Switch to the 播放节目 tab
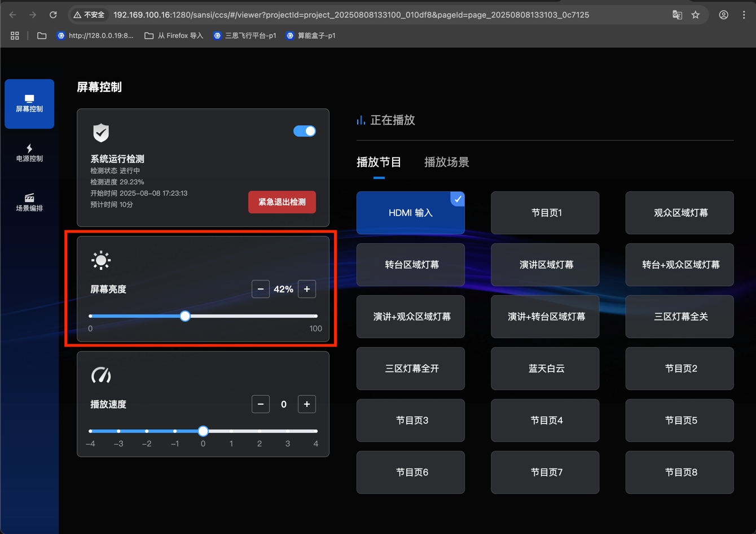Screen dimensions: 756x534 pyautogui.click(x=379, y=163)
